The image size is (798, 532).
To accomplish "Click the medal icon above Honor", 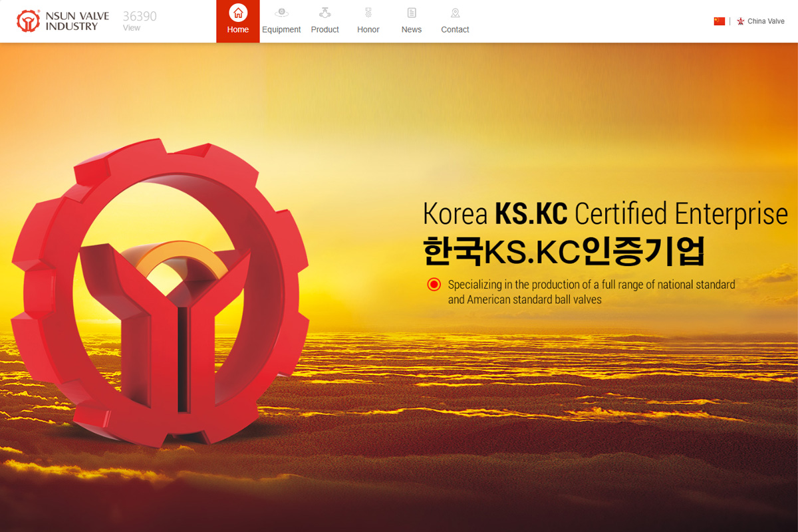I will point(368,13).
